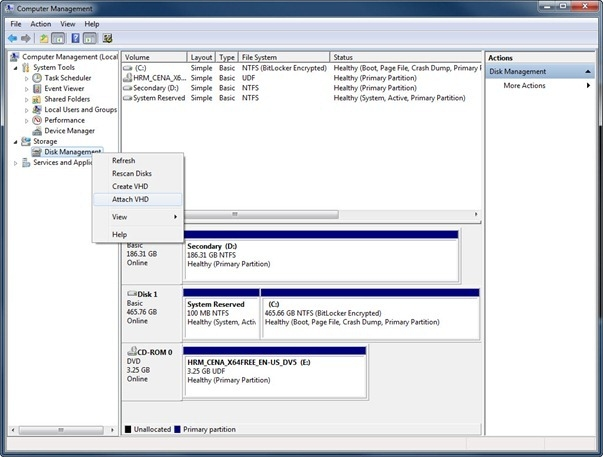Click the System Reserved volume drive icon
This screenshot has width=603, height=457.
coord(128,98)
